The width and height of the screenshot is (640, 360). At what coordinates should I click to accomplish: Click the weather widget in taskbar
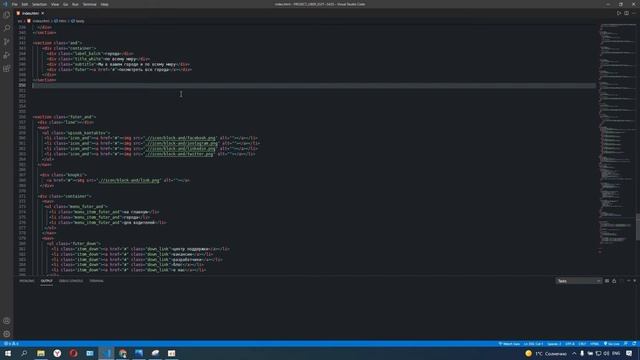546,353
